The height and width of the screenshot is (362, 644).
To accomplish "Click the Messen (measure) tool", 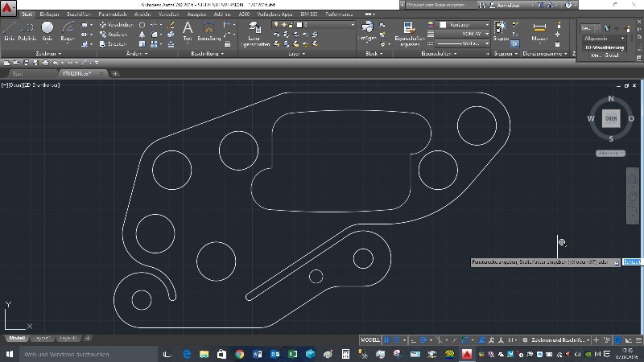I will point(539,31).
